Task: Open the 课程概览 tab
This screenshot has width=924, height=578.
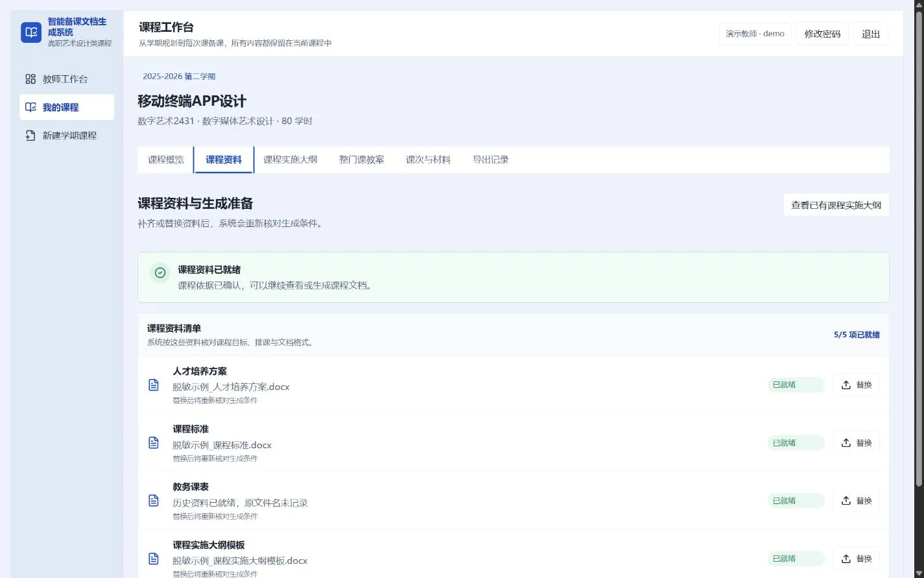Action: coord(166,160)
